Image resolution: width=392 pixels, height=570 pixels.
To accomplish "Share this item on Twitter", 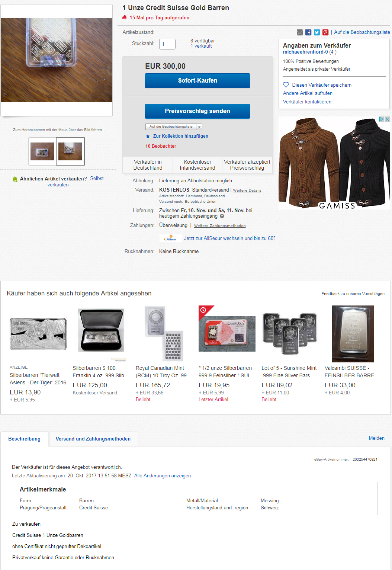I will (317, 32).
